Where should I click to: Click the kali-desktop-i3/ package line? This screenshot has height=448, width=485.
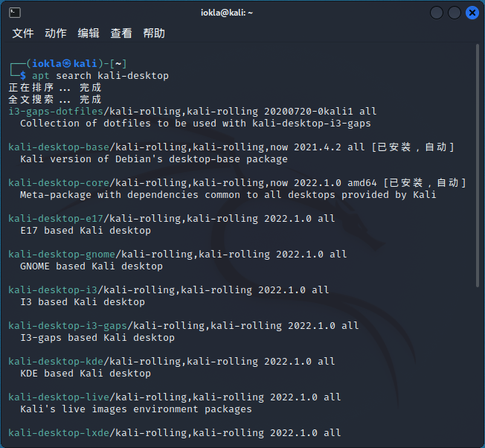tap(169, 290)
